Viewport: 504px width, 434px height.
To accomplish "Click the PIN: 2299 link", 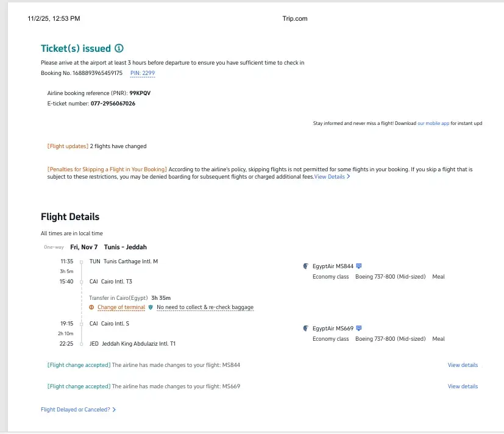I will click(x=143, y=73).
